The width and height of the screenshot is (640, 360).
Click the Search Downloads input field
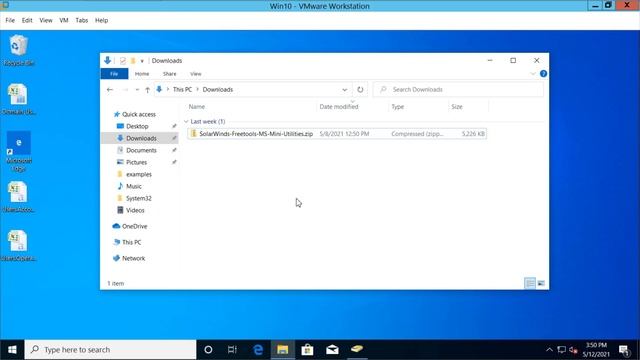pos(459,89)
